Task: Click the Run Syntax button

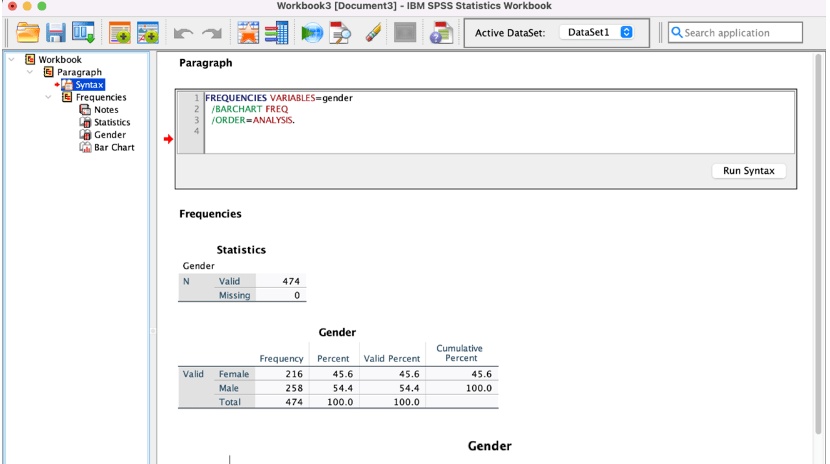Action: [748, 171]
